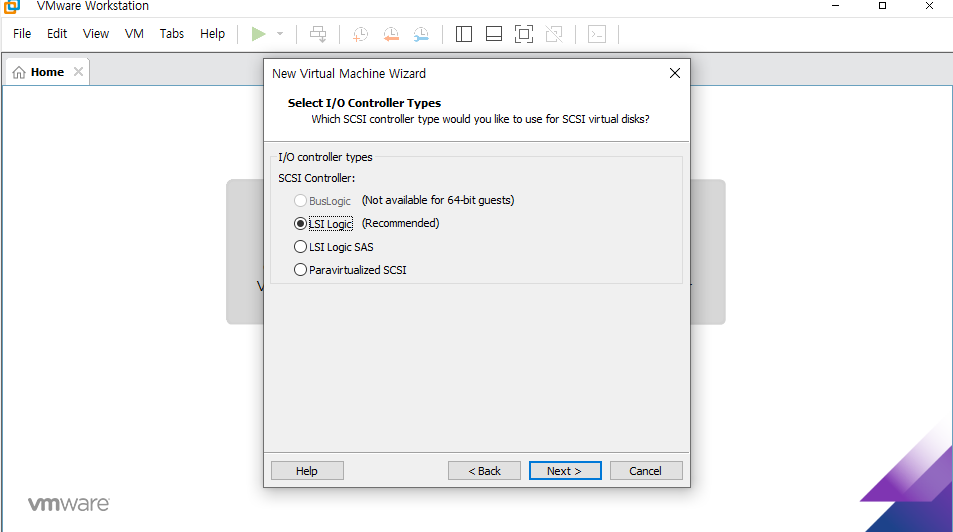This screenshot has height=532, width=953.
Task: Click the 'Select I/O Controller Types' heading
Action: (364, 103)
